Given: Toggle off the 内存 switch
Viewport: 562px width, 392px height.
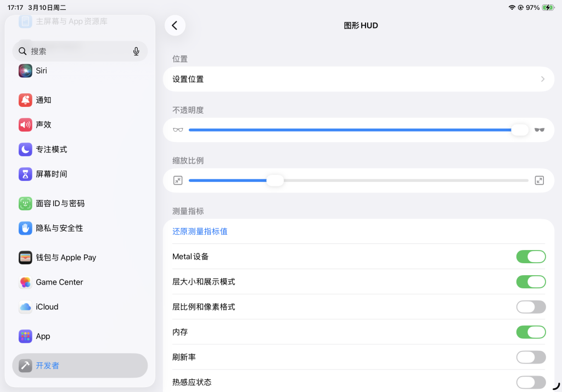Looking at the screenshot, I should [531, 332].
